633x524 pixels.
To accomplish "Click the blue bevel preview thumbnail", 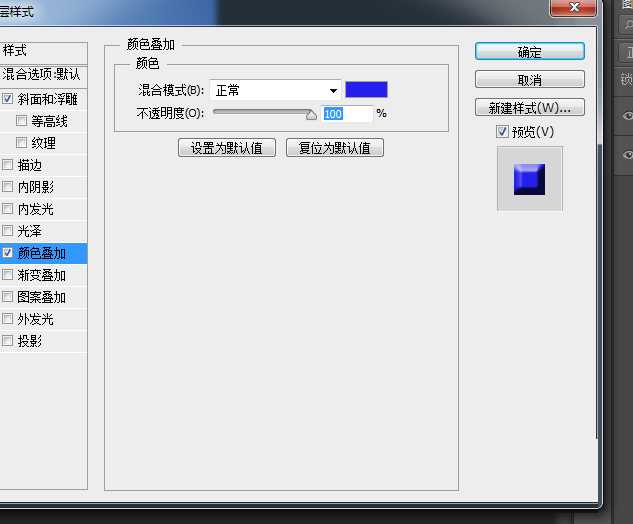I will point(529,179).
